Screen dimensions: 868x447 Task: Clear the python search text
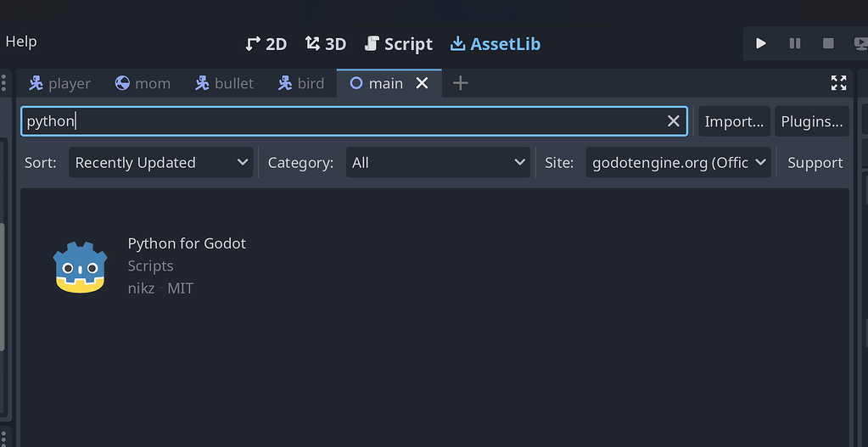674,121
